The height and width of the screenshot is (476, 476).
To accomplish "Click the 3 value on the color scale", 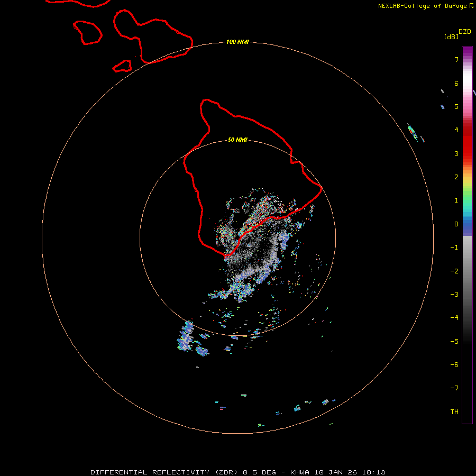I will pos(456,153).
